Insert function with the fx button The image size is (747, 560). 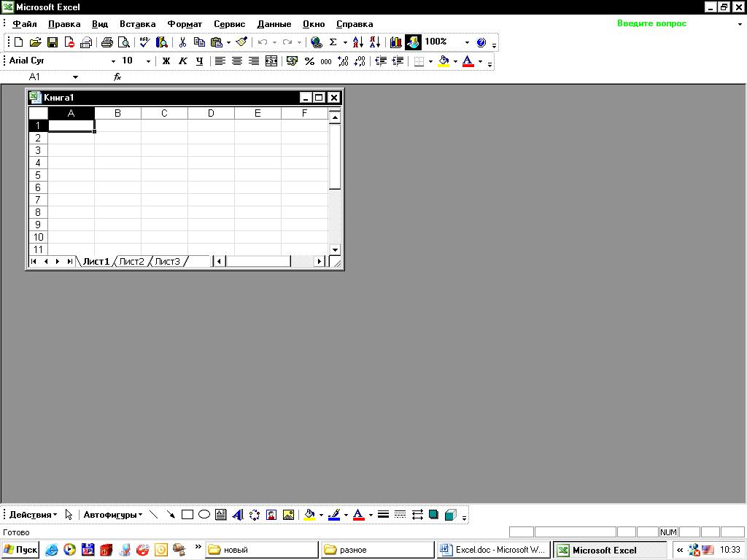tap(117, 77)
